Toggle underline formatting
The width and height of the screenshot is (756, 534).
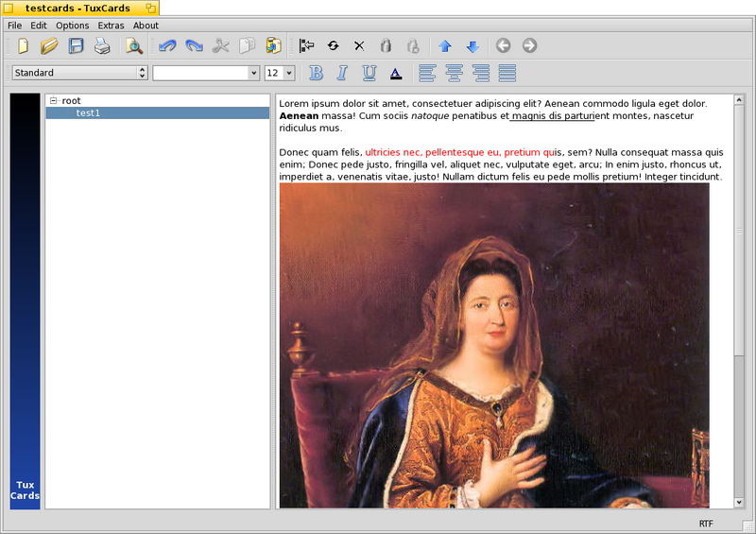coord(369,73)
